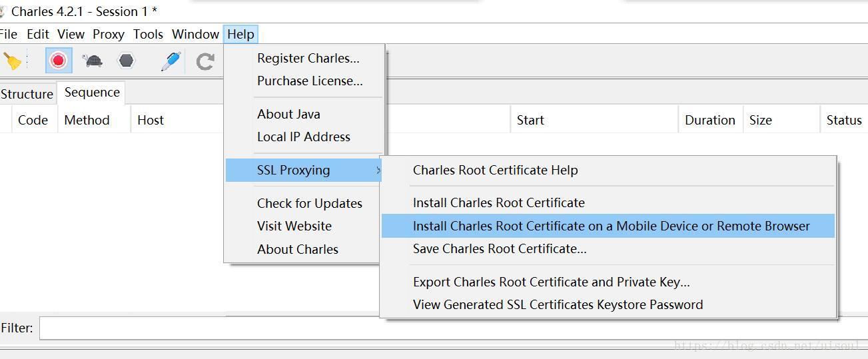This screenshot has height=359, width=868.
Task: Open the Window menu
Action: point(195,34)
